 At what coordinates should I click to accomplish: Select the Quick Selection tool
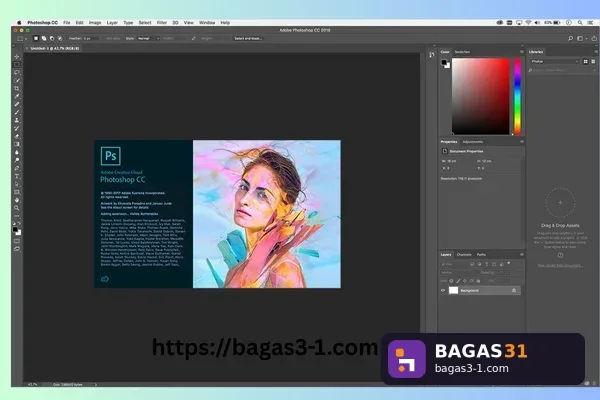pyautogui.click(x=16, y=80)
